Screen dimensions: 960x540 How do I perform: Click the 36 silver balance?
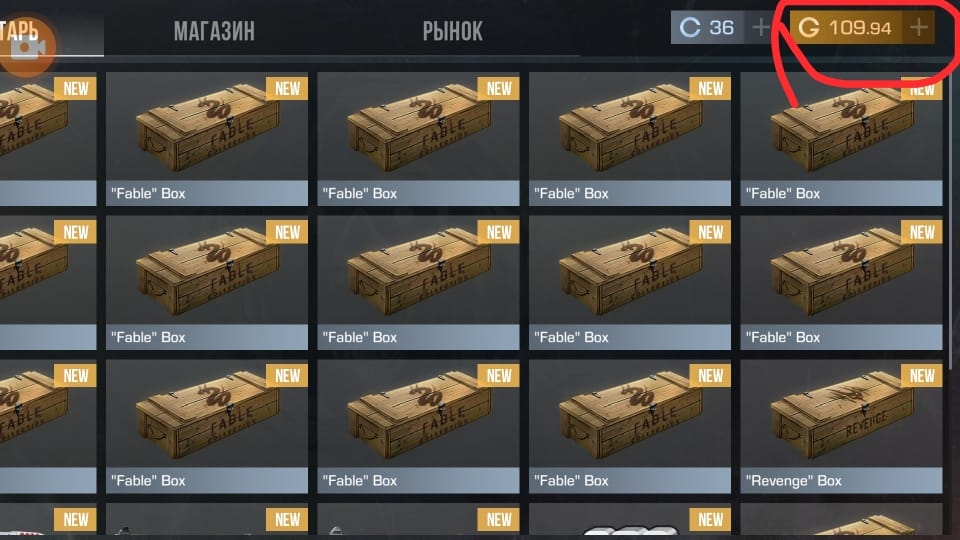pos(721,28)
